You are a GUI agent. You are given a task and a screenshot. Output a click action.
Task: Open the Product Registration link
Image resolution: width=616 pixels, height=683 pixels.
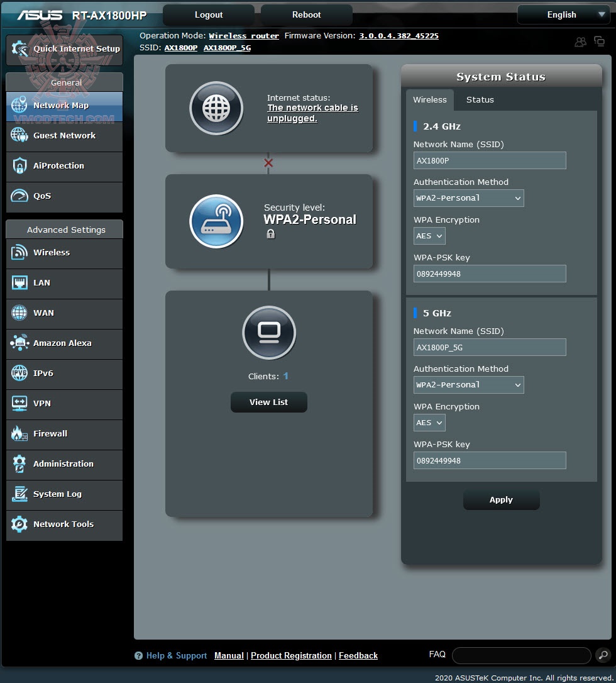click(x=291, y=655)
